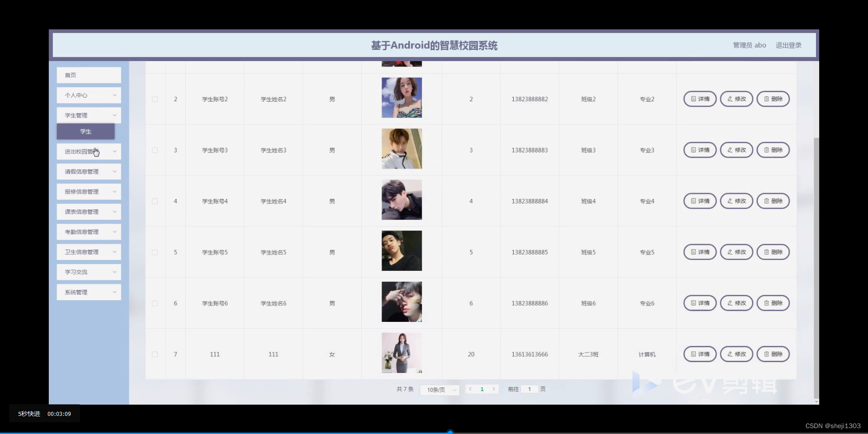Select the 学生 submenu item
Viewport: 868px width, 434px height.
(85, 131)
